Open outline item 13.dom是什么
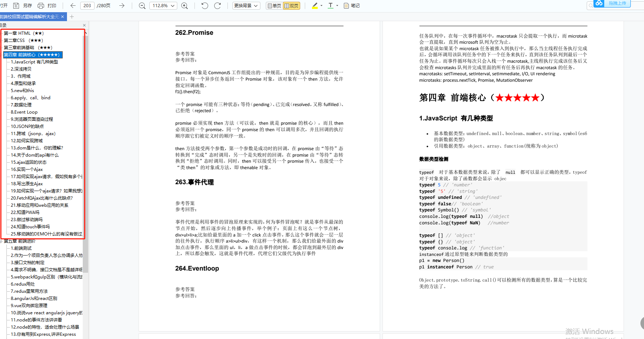This screenshot has width=644, height=339. pos(37,148)
